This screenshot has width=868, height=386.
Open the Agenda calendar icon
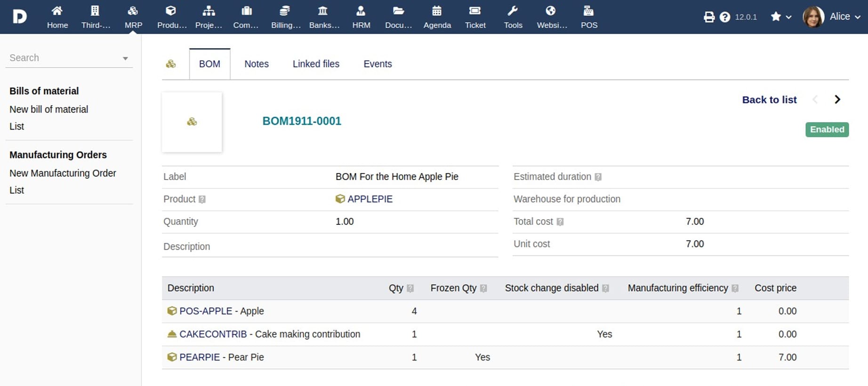[437, 11]
